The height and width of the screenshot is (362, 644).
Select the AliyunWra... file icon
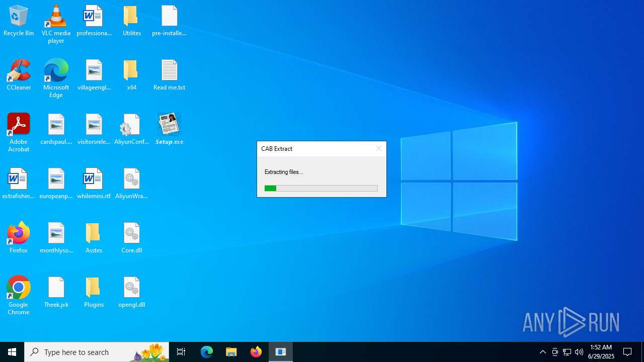(131, 184)
